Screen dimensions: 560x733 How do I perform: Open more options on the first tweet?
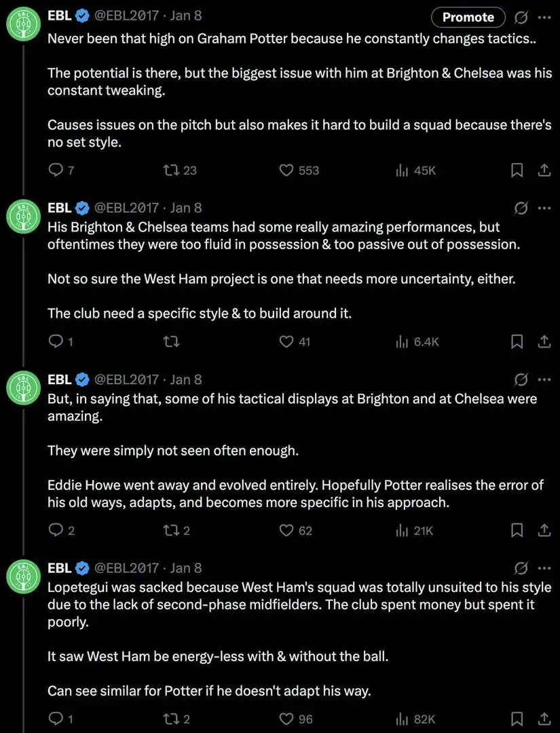coord(544,17)
